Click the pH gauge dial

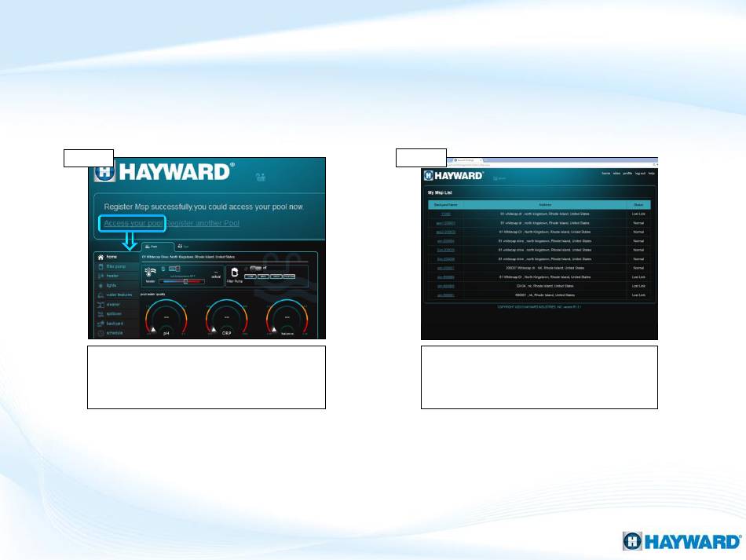166,318
